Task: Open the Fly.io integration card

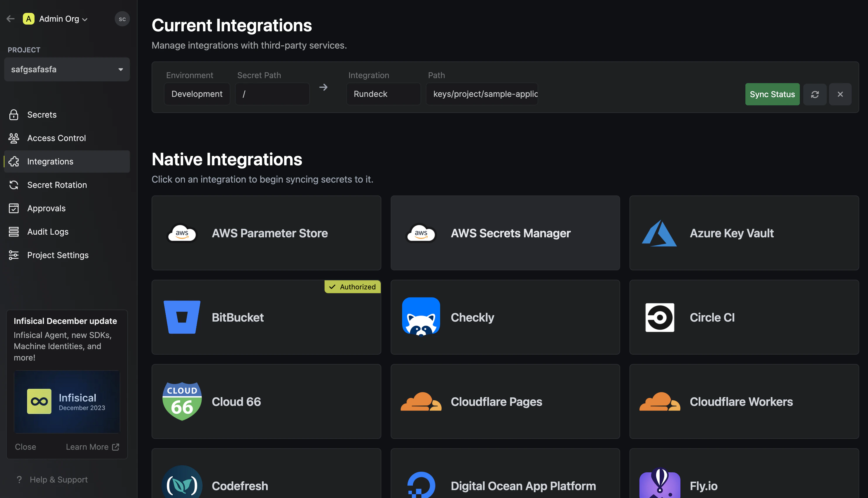Action: click(744, 473)
